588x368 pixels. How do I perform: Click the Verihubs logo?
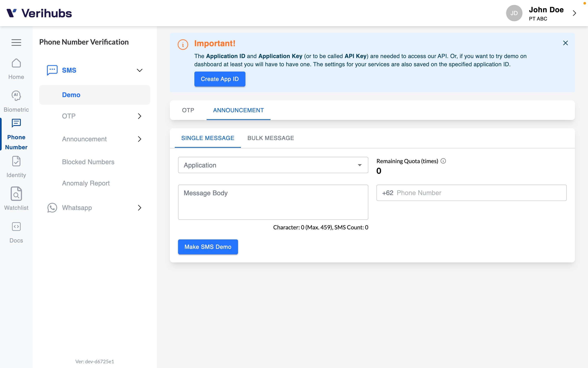click(x=39, y=13)
